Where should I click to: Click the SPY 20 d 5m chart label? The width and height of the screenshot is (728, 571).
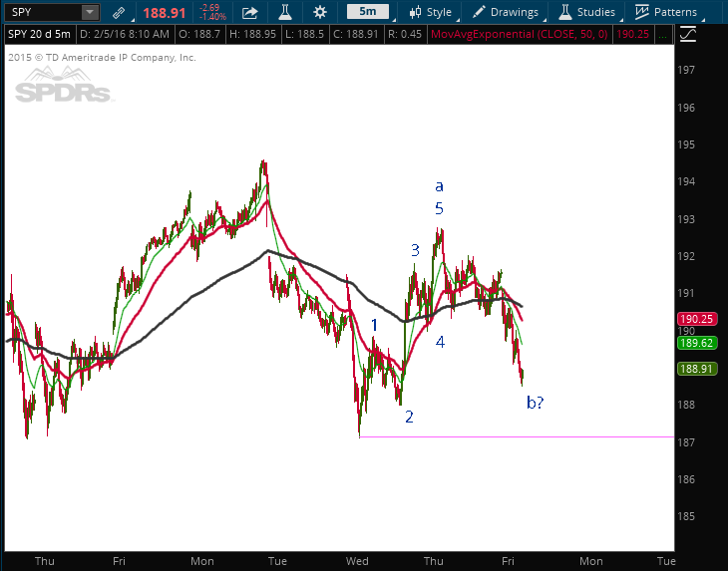(x=40, y=34)
